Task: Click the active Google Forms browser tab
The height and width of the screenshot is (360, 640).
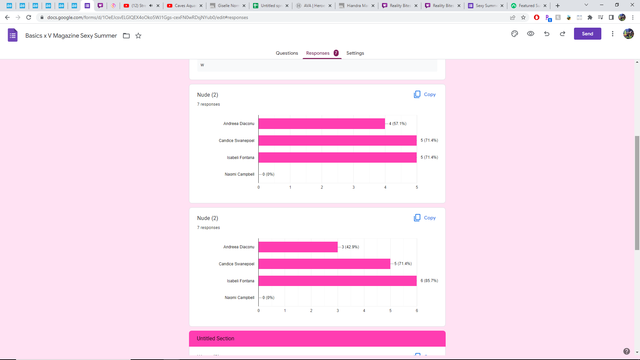Action: [87, 6]
